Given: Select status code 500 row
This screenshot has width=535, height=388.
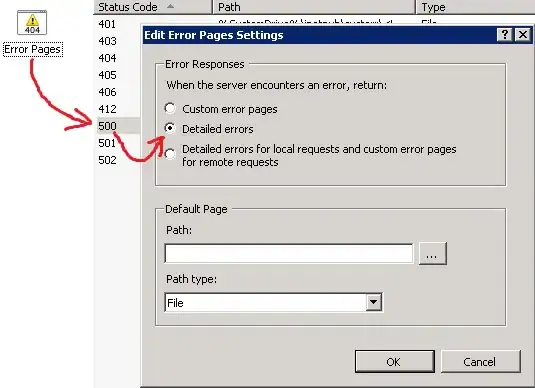Looking at the screenshot, I should [x=117, y=126].
